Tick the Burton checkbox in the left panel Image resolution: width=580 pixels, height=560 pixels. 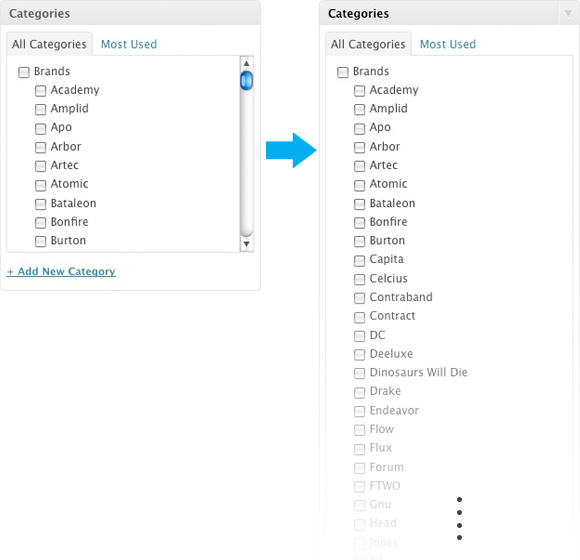tap(40, 242)
